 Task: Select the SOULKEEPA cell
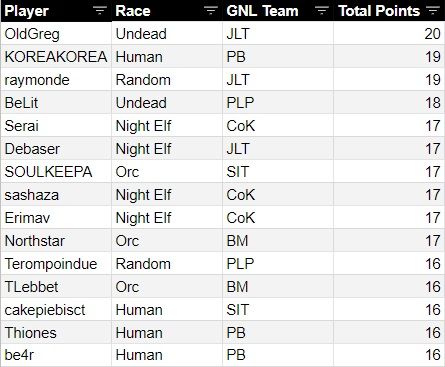coord(56,172)
